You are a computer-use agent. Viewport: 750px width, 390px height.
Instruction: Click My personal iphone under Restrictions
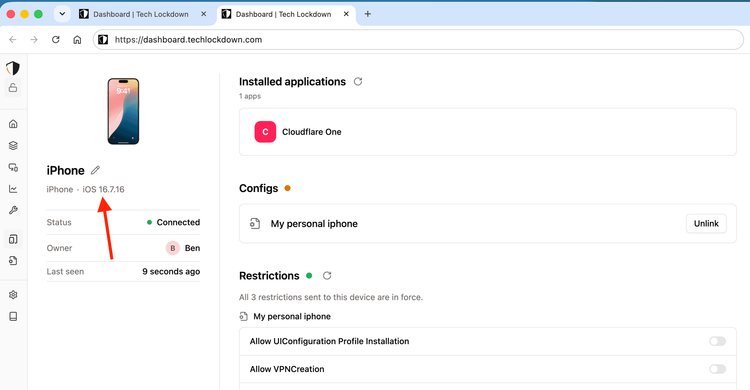click(x=292, y=316)
